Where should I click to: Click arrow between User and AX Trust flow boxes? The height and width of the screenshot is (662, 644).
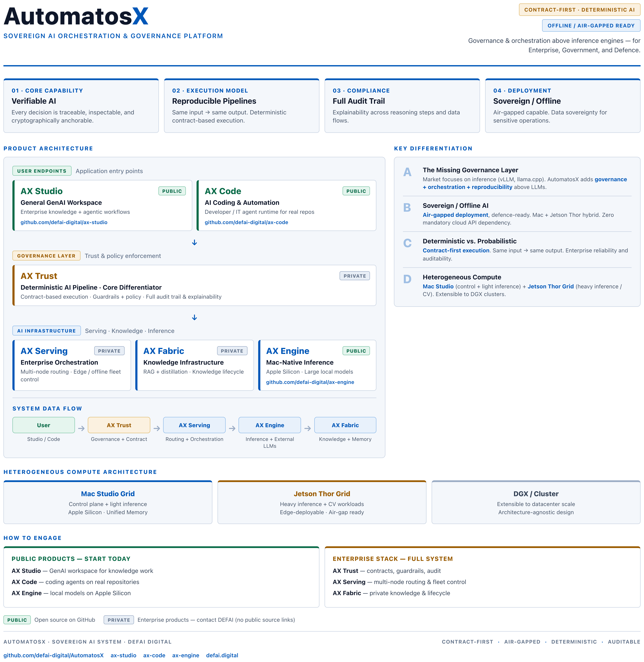[x=81, y=428]
